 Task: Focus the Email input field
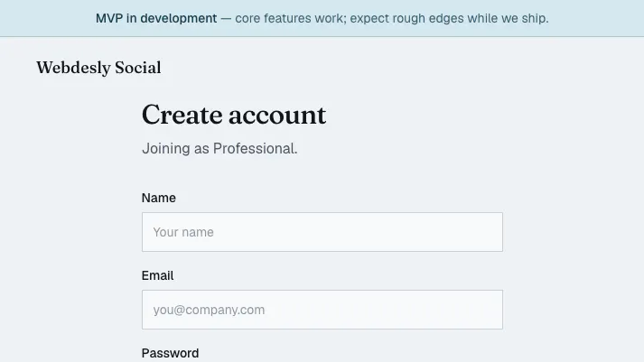322,310
